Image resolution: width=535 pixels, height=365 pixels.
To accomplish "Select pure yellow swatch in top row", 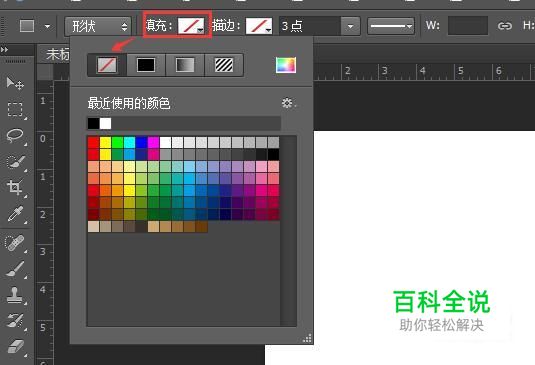I will (105, 143).
